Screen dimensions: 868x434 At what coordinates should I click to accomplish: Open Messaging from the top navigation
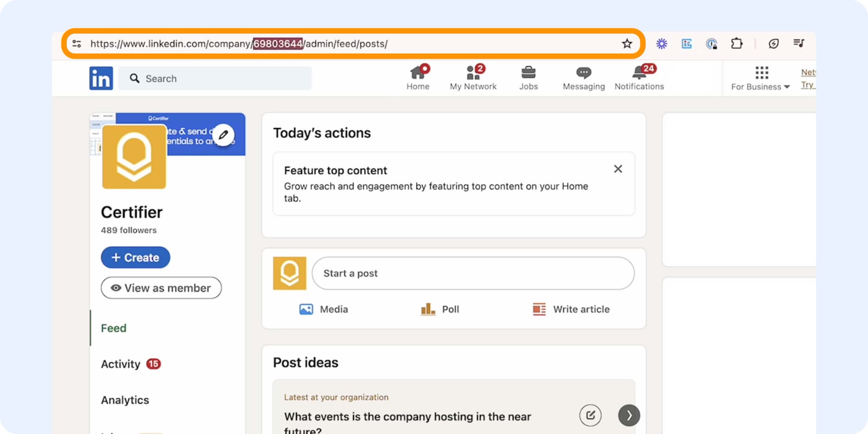[x=583, y=77]
